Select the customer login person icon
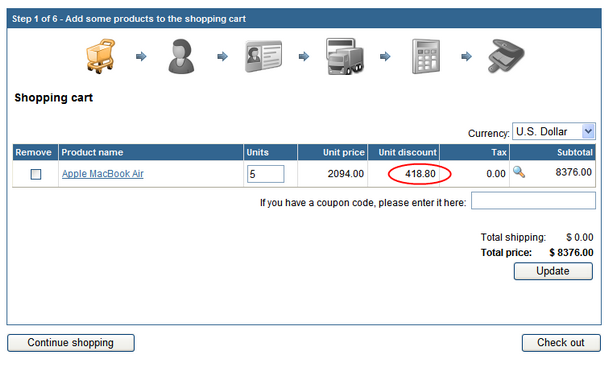The width and height of the screenshot is (609, 372). (x=181, y=56)
